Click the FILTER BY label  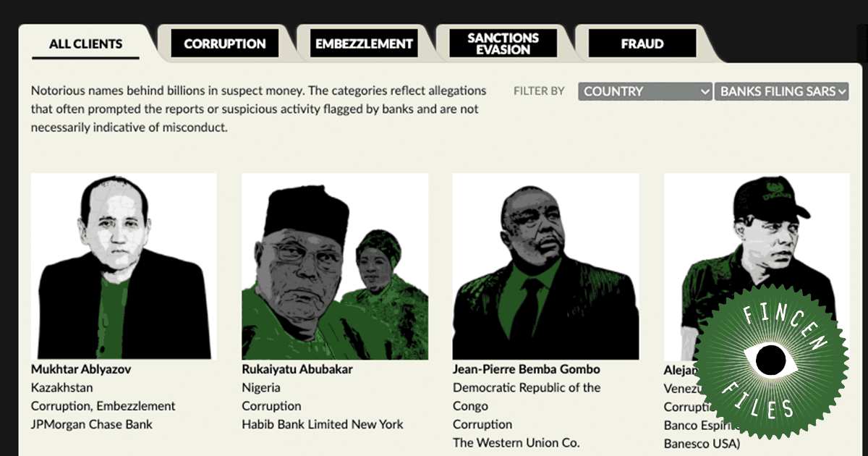(539, 91)
